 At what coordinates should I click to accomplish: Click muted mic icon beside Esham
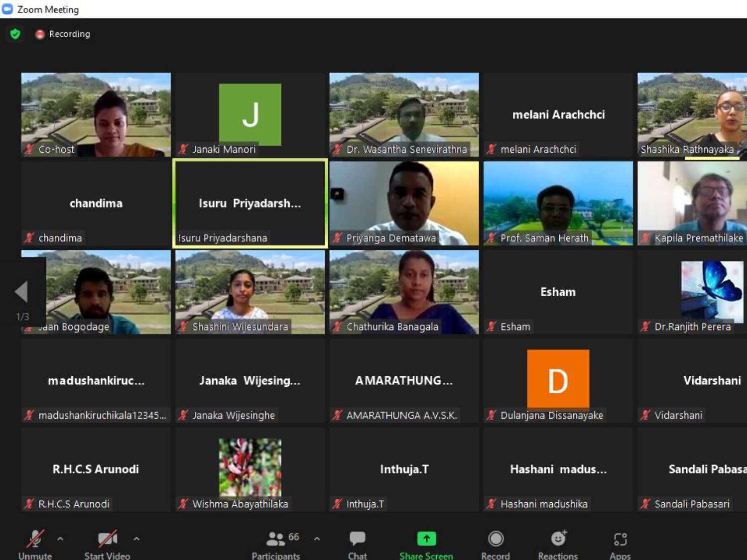pos(492,327)
